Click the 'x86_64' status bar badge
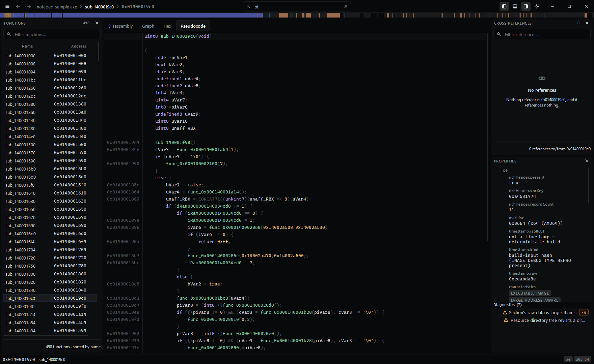594x364 pixels. [x=583, y=359]
